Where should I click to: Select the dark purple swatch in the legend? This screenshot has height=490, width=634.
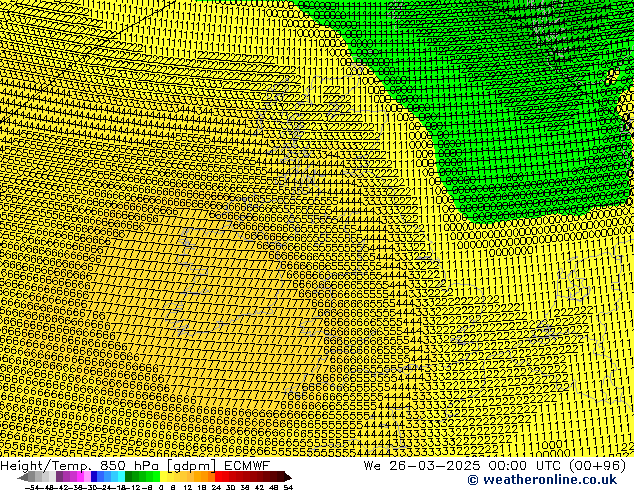tap(59, 476)
